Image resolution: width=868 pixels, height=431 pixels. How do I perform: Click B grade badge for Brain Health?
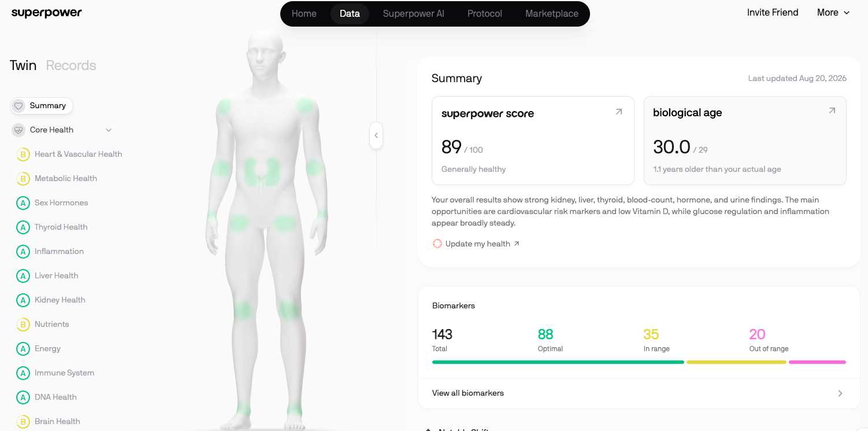click(23, 422)
